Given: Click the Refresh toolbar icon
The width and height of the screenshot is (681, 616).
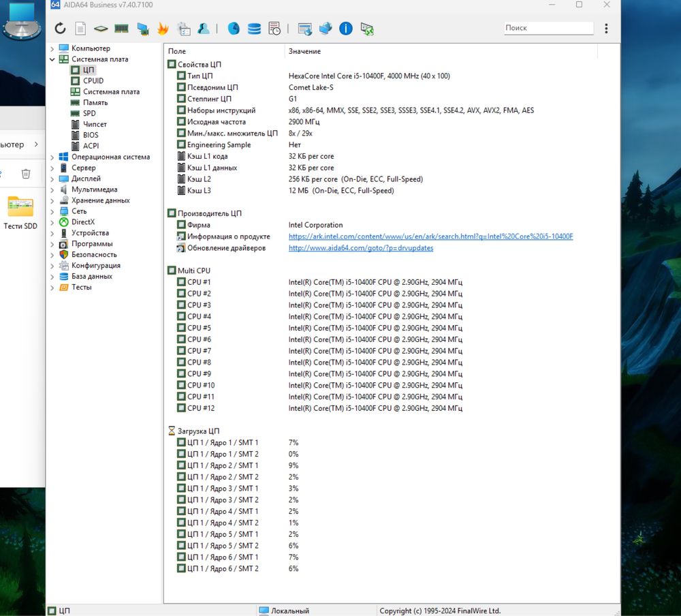Looking at the screenshot, I should 60,29.
